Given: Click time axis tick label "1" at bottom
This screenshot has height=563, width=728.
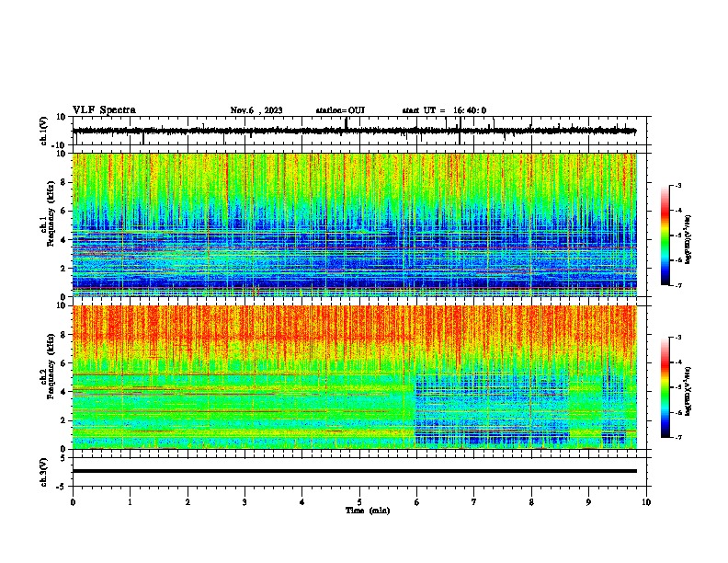Looking at the screenshot, I should pyautogui.click(x=130, y=502).
